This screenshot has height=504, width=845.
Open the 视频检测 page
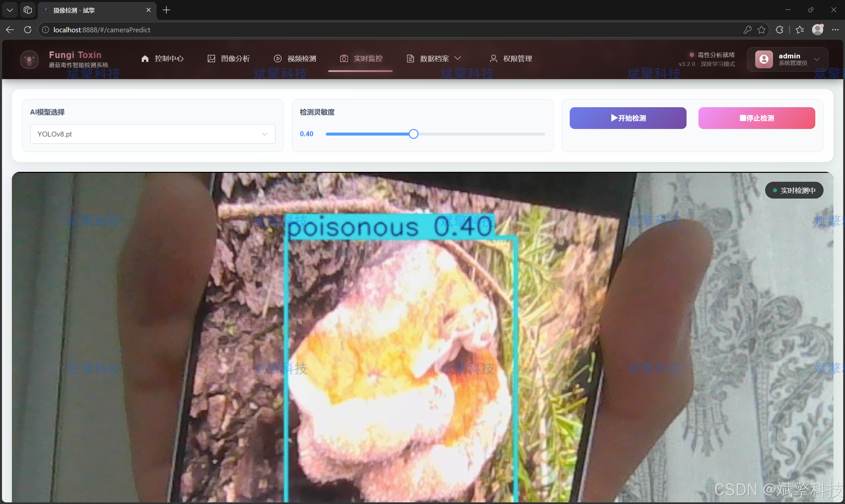[x=295, y=59]
